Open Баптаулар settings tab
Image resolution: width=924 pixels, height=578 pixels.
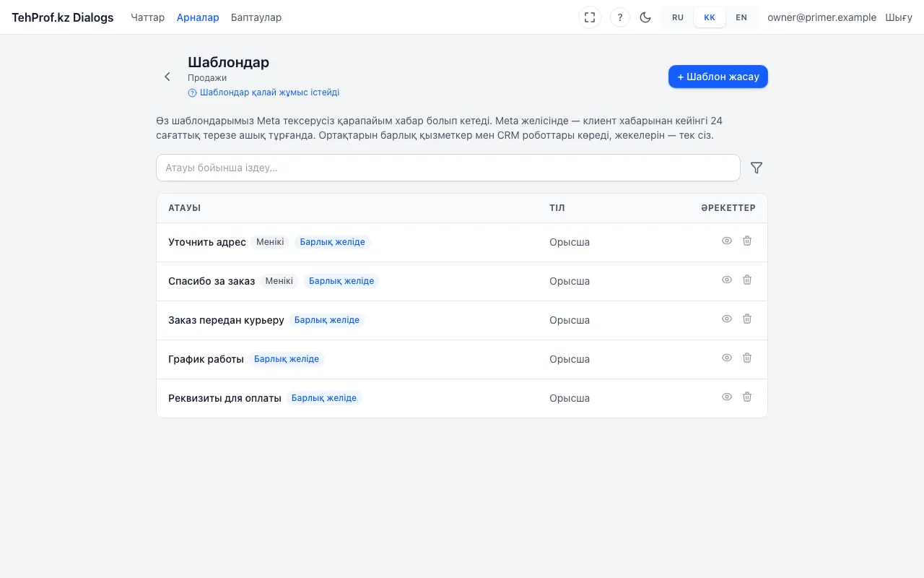point(256,17)
